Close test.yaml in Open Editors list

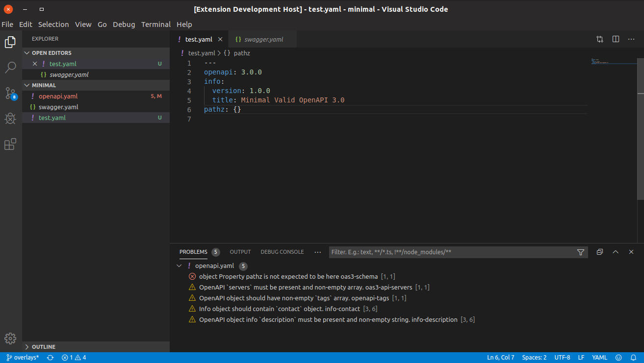[35, 64]
